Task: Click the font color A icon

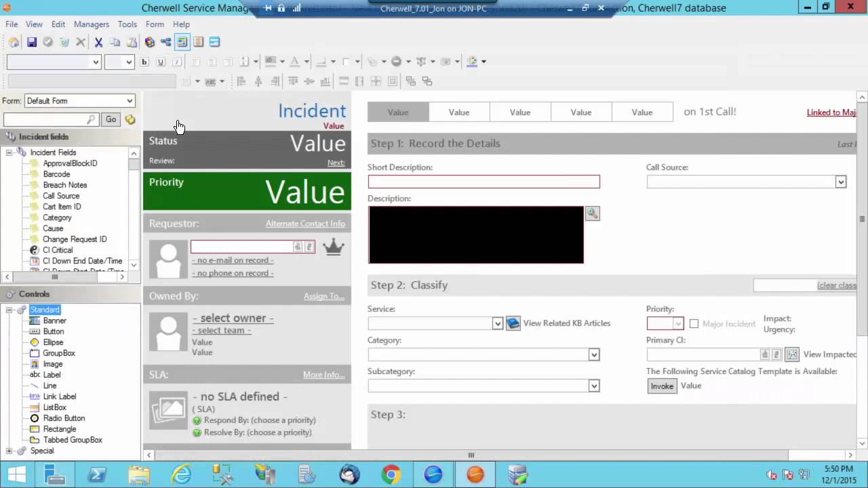Action: 294,62
